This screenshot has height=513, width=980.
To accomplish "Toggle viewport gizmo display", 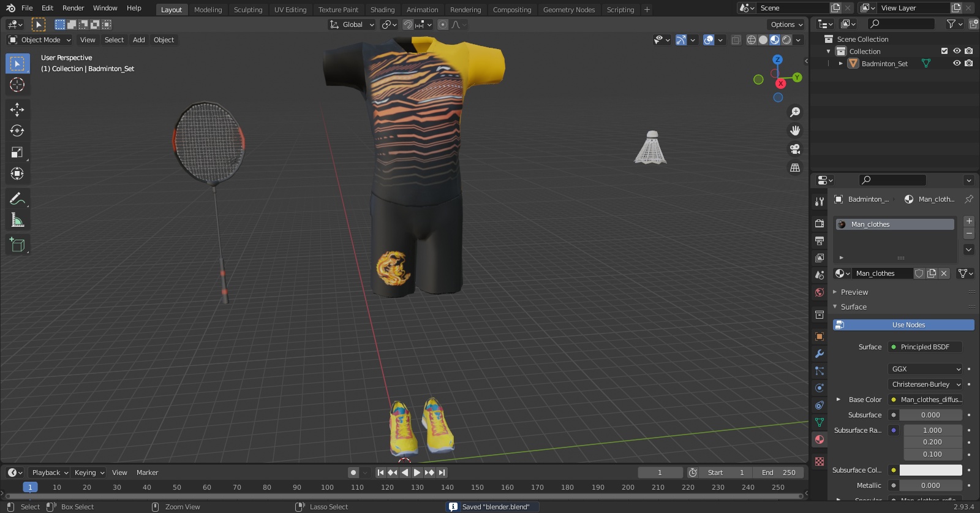I will click(681, 40).
